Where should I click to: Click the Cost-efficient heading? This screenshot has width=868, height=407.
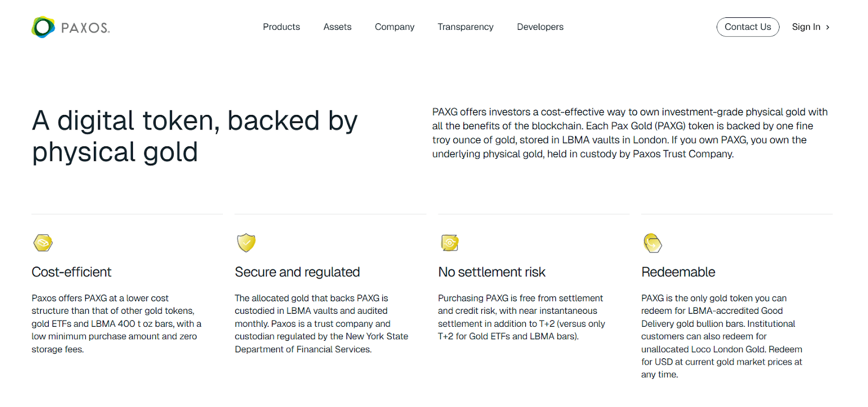tap(72, 272)
